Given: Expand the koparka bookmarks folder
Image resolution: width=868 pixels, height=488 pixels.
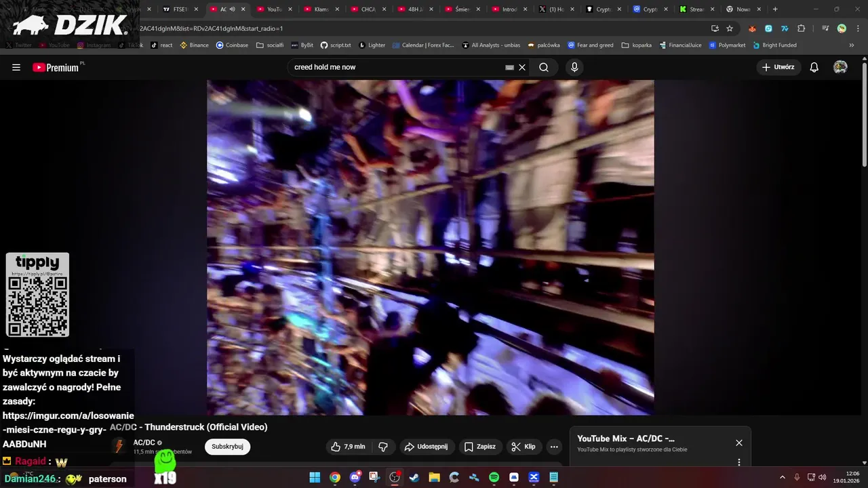Looking at the screenshot, I should tap(637, 45).
